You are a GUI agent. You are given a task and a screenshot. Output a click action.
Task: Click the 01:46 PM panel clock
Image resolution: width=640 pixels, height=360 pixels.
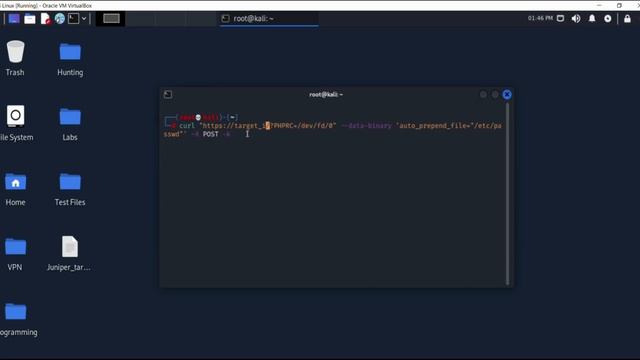tap(540, 18)
